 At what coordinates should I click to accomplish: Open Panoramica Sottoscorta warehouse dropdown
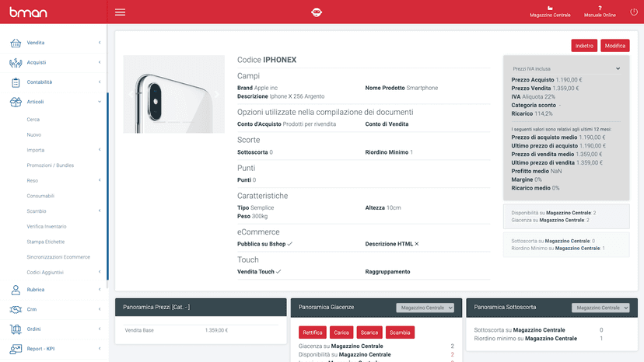click(600, 308)
